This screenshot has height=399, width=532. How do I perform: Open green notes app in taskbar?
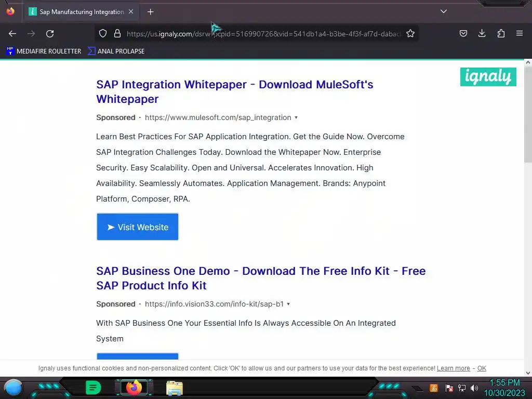93,388
